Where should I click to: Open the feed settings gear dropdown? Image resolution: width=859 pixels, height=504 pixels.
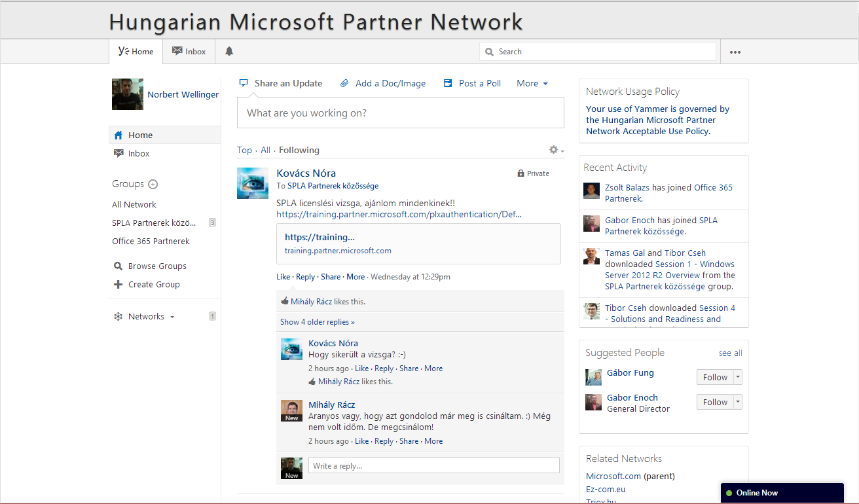[x=556, y=151]
